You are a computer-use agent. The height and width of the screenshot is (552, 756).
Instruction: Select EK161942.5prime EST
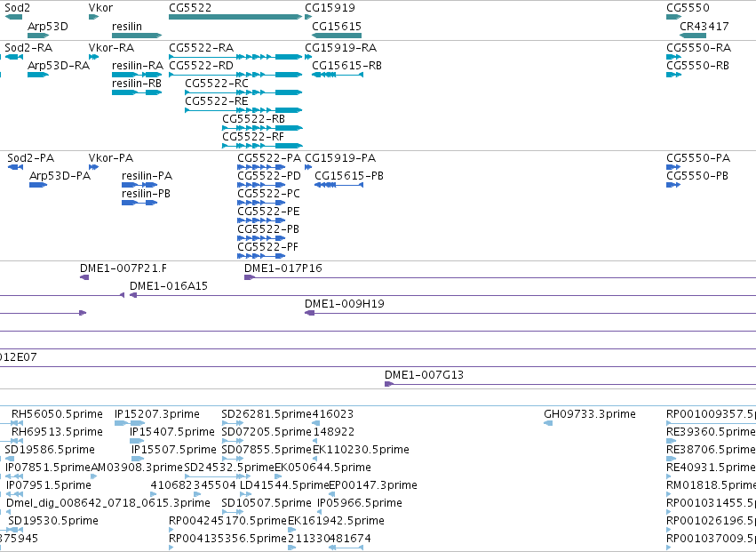(291, 530)
